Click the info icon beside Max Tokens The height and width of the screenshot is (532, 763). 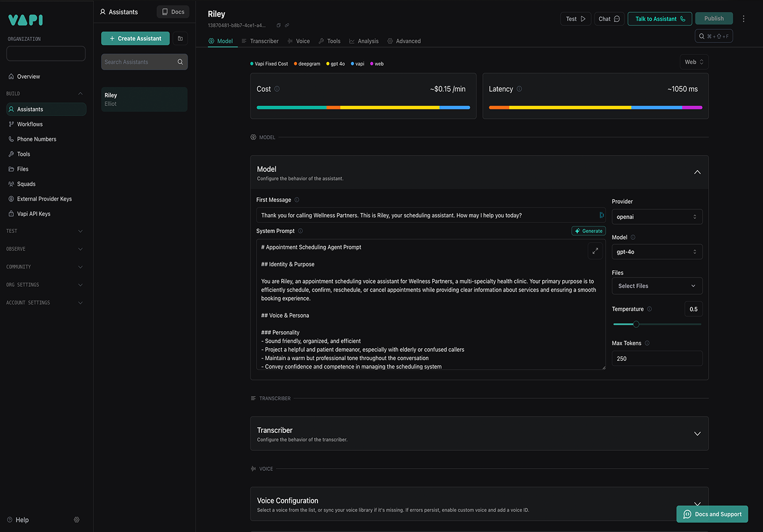[x=647, y=343]
